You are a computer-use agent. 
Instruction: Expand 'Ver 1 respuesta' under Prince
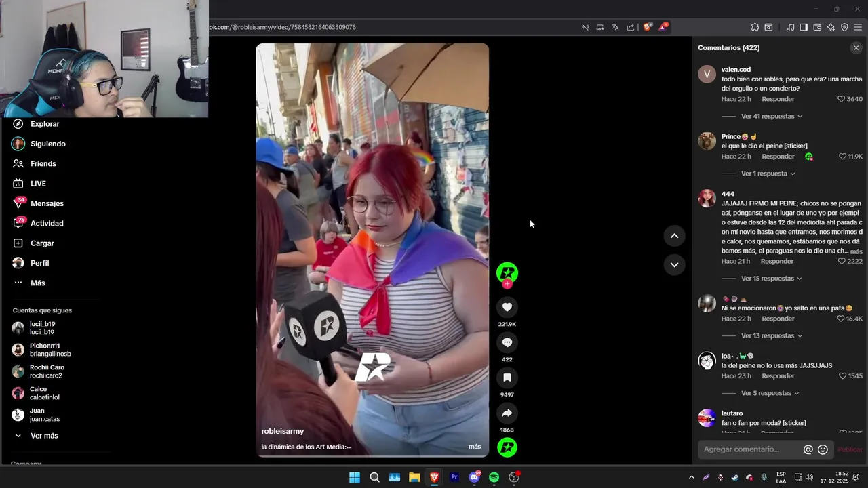768,174
